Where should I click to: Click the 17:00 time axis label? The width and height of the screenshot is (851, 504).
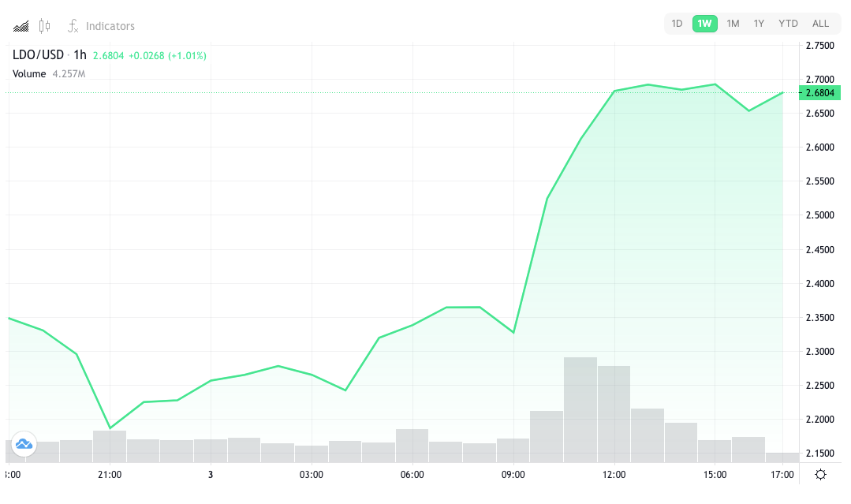click(x=782, y=475)
